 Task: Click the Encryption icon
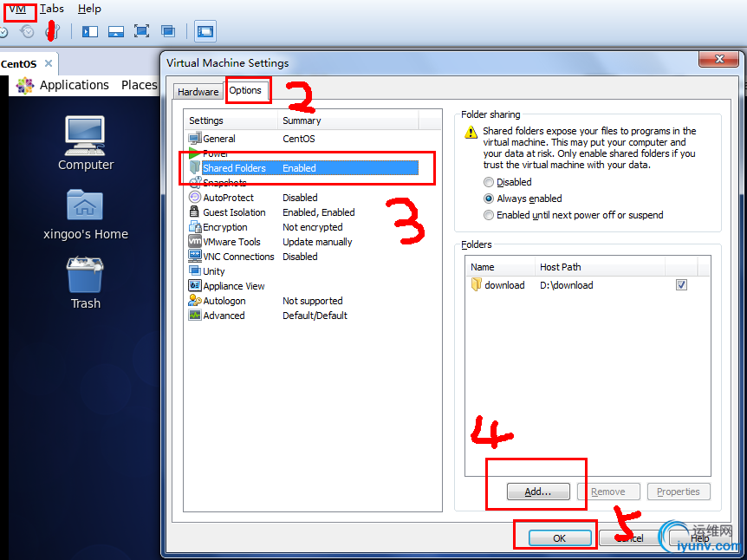tap(195, 227)
